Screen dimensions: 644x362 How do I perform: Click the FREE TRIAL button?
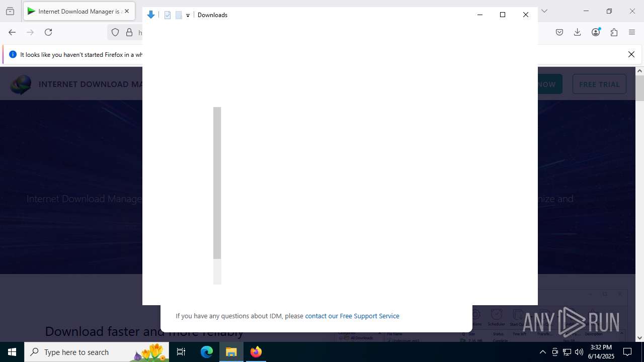tap(599, 84)
